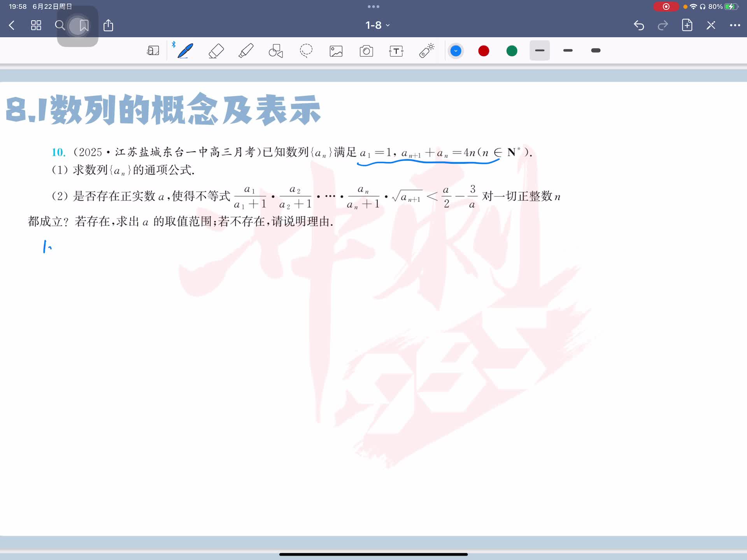Viewport: 747px width, 560px height.
Task: Activate the laser pointer tool
Action: point(426,51)
